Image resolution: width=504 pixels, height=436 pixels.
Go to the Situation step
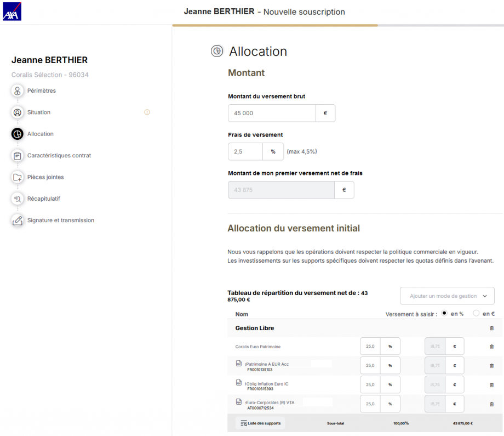click(x=39, y=112)
